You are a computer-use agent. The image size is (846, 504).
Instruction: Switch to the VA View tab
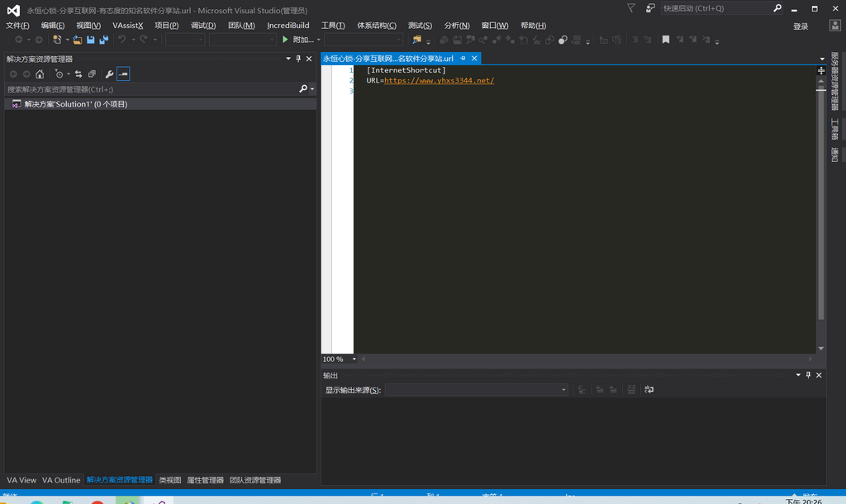21,480
